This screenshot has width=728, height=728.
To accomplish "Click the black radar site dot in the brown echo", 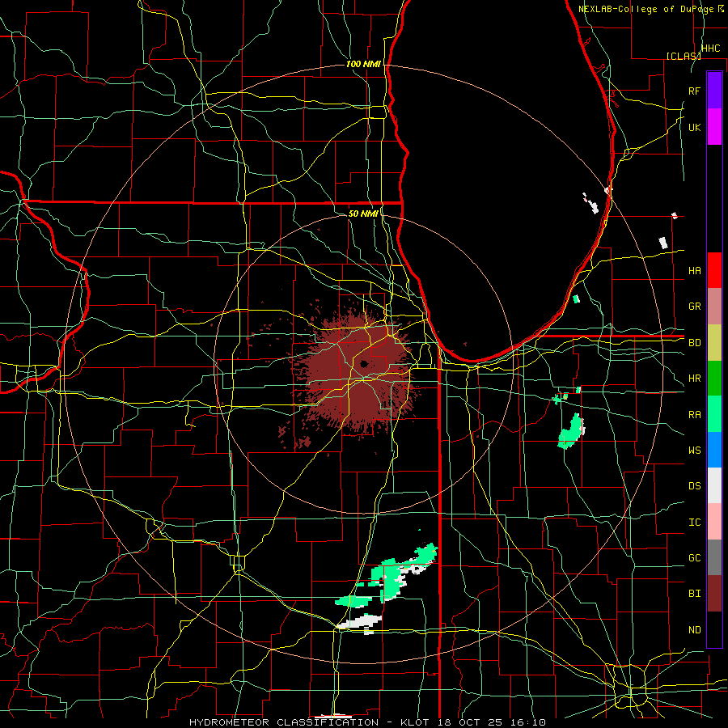I will click(x=364, y=363).
